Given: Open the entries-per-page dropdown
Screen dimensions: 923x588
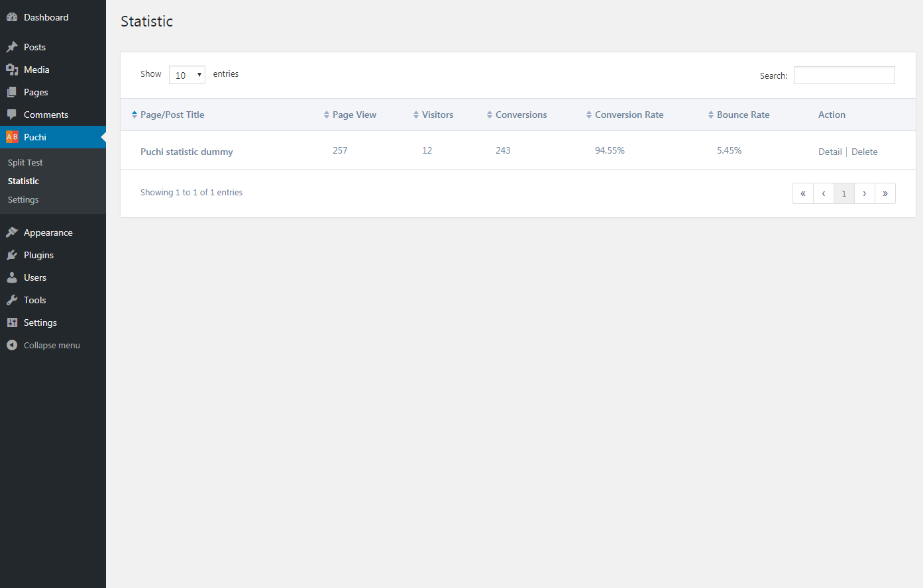Looking at the screenshot, I should tap(187, 75).
